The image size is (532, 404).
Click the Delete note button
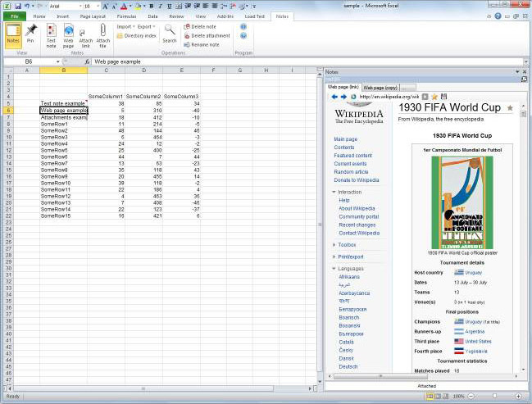point(199,26)
